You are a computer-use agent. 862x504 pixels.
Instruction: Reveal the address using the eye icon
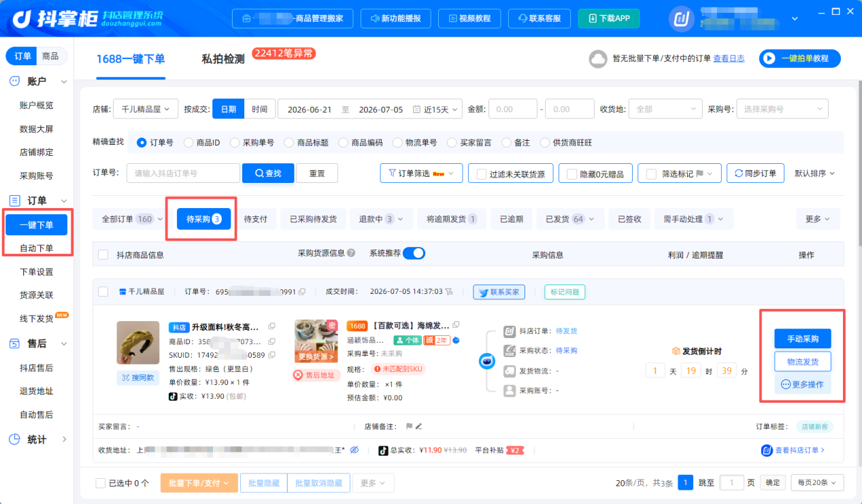[x=354, y=450]
